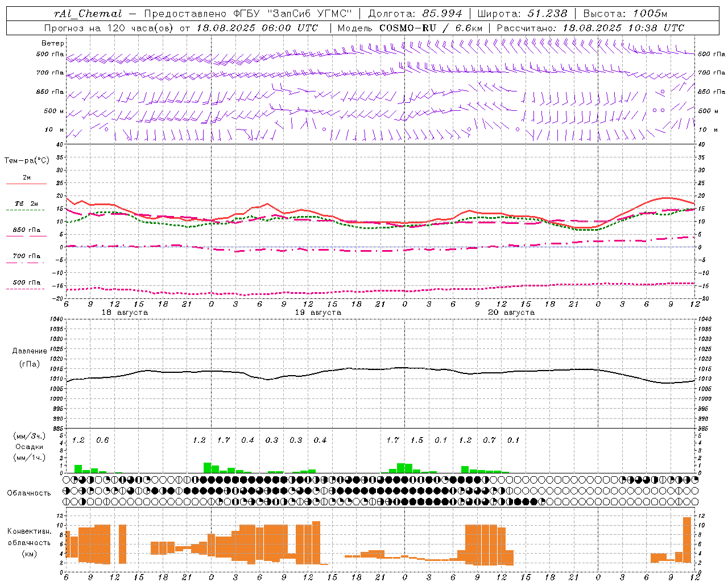Click the 19 августа date label
Screen dimensions: 728x582
pyautogui.click(x=318, y=313)
